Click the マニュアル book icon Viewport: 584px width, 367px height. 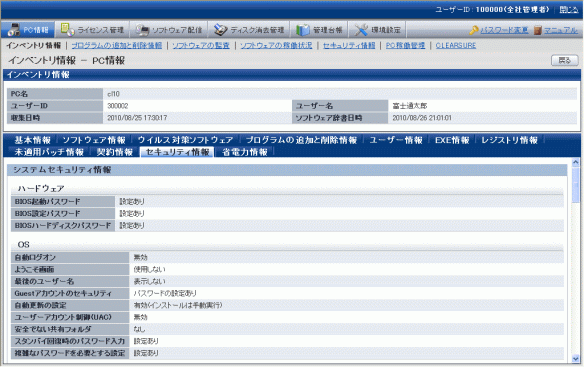[x=537, y=30]
